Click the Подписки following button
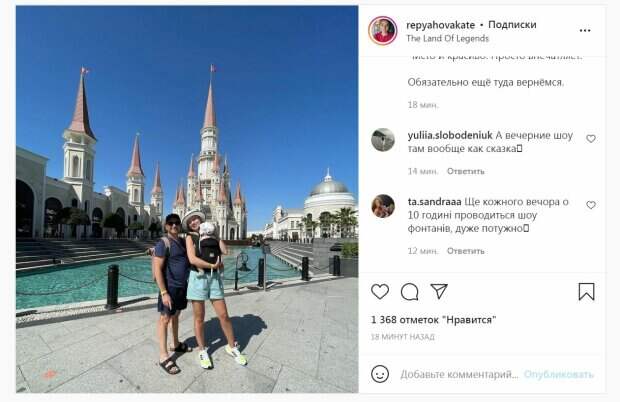 click(x=512, y=25)
